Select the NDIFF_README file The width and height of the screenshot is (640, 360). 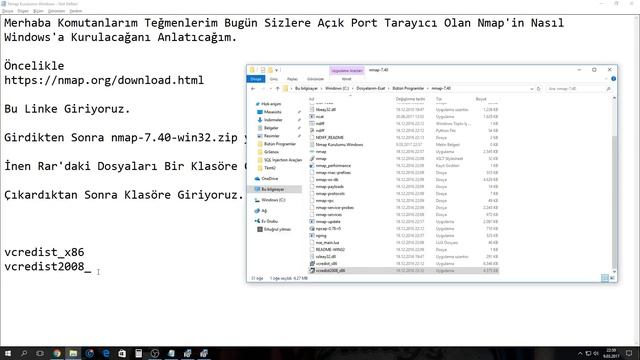(329, 138)
